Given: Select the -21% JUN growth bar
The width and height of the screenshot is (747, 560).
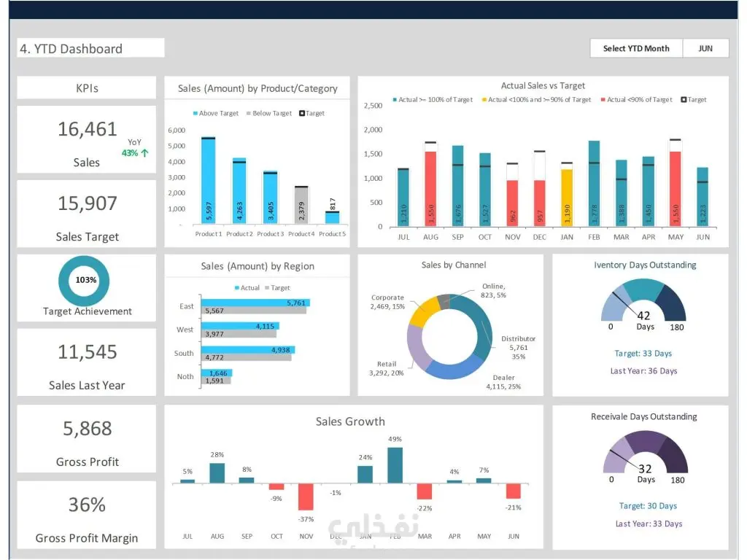Looking at the screenshot, I should click(x=513, y=491).
